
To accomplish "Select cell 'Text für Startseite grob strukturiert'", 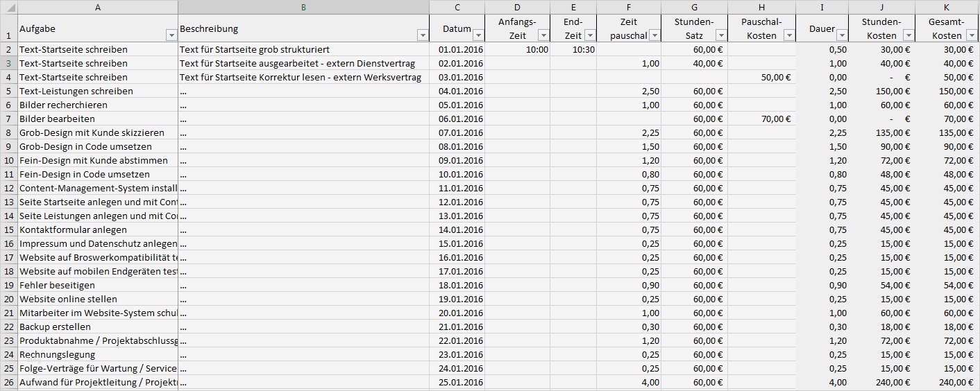I will click(x=303, y=49).
